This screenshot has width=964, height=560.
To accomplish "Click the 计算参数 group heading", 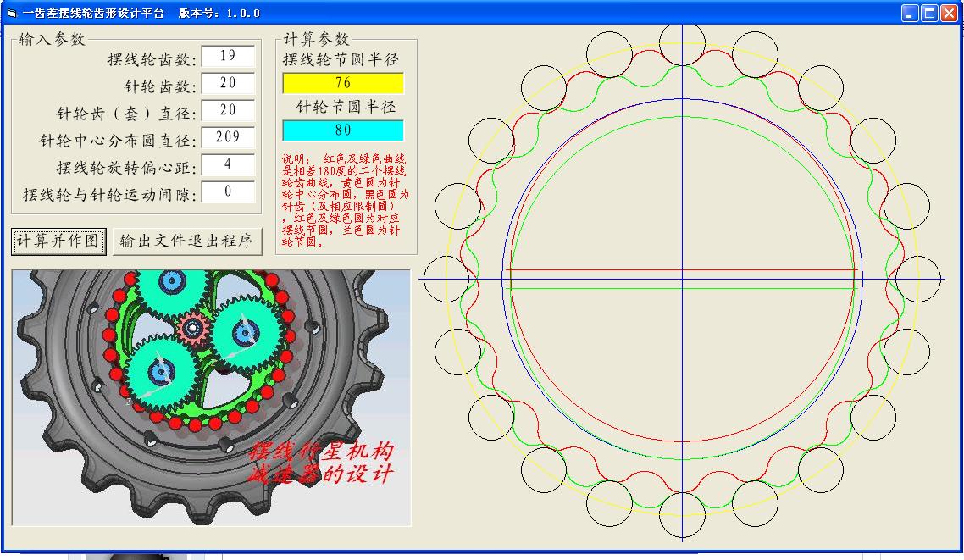I will pos(317,39).
